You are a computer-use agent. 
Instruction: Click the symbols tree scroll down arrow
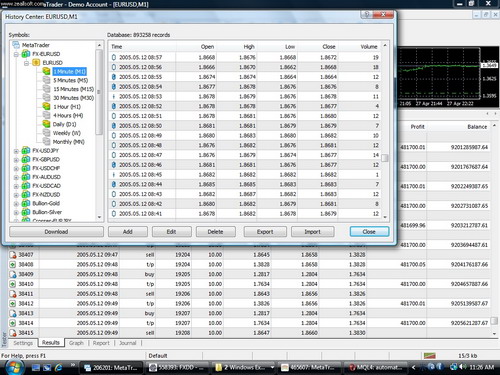click(x=99, y=217)
